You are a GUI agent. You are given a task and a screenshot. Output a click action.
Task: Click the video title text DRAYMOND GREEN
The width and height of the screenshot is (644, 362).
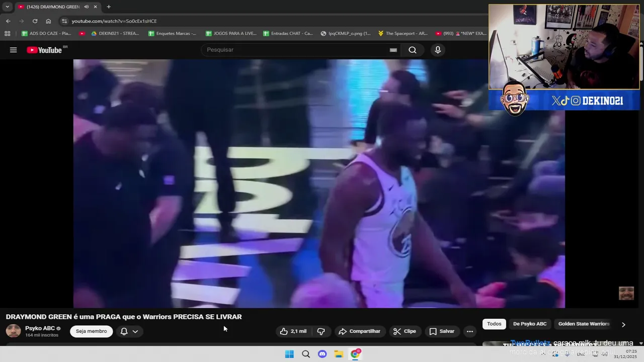[124, 317]
